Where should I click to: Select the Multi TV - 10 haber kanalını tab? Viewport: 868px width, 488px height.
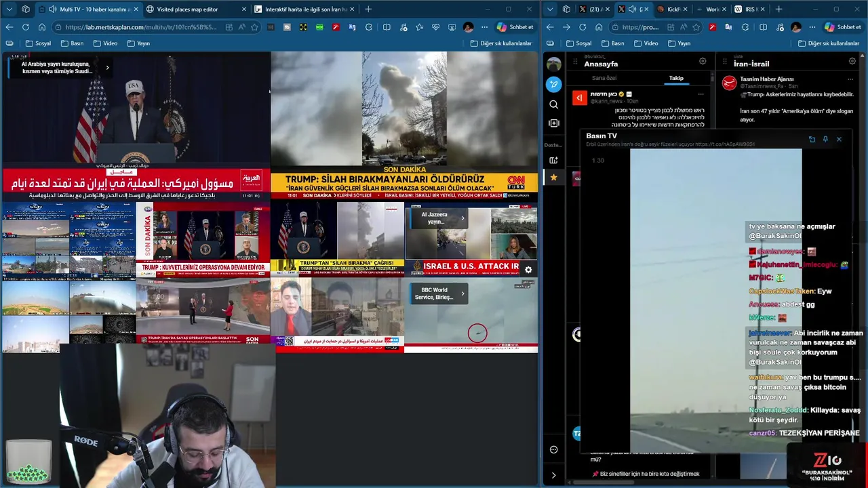(x=88, y=9)
